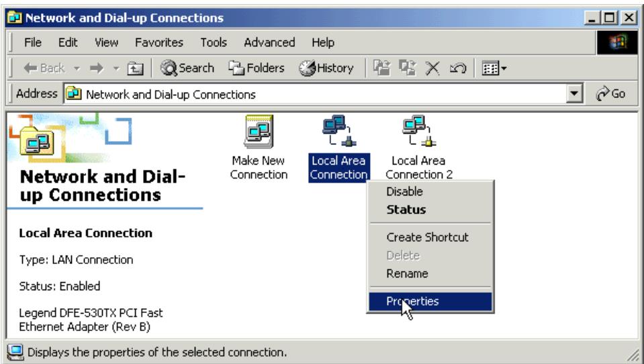Open the Advanced menu

coord(269,42)
